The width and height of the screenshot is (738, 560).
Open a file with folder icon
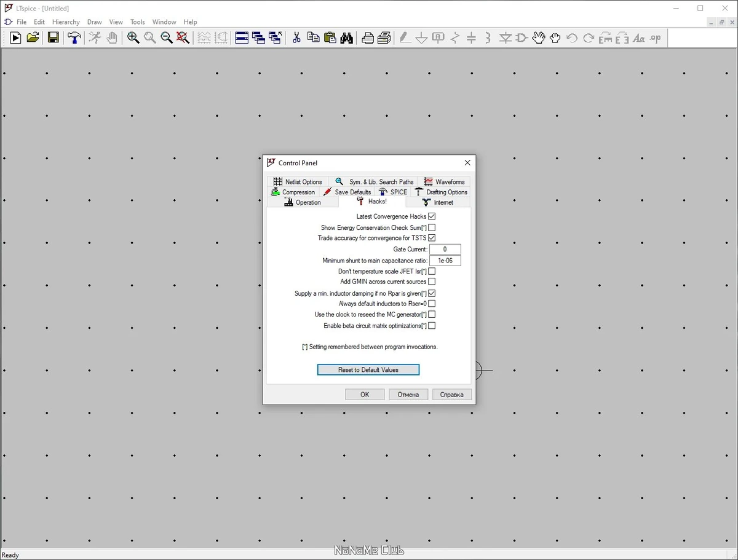click(x=33, y=37)
